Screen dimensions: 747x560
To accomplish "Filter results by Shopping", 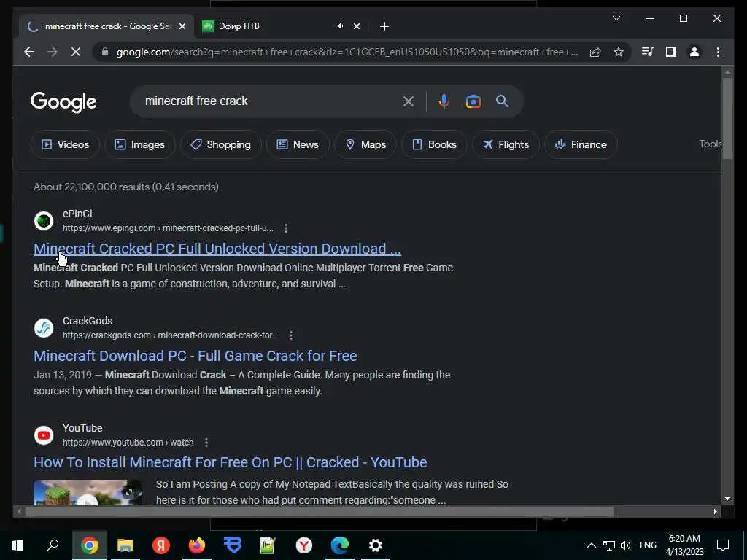I will pyautogui.click(x=220, y=144).
